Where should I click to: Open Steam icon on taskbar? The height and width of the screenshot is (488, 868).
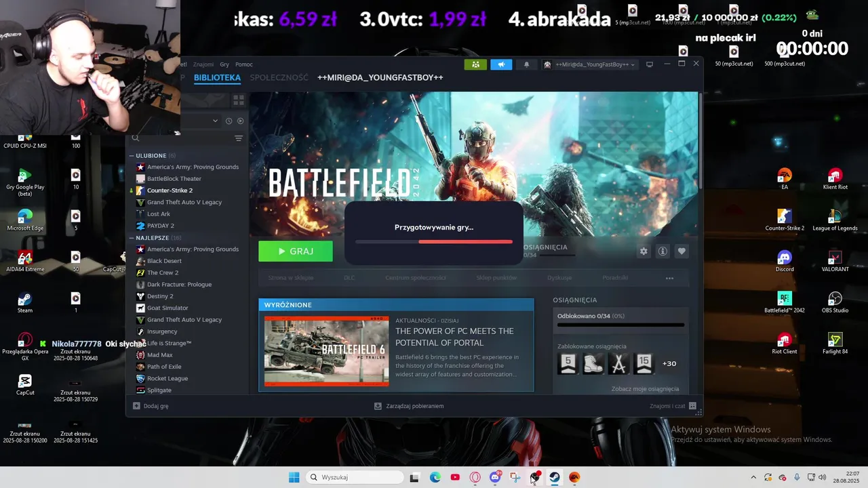pos(555,477)
